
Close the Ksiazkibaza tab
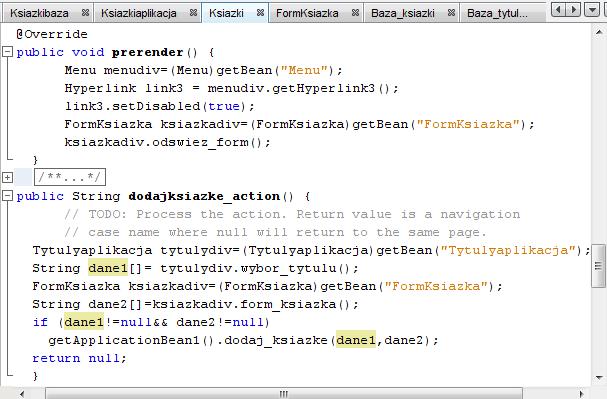coord(85,13)
